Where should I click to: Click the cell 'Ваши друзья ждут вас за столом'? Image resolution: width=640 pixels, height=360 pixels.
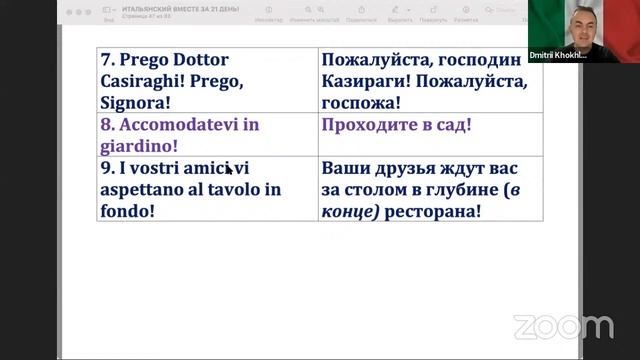(431, 189)
